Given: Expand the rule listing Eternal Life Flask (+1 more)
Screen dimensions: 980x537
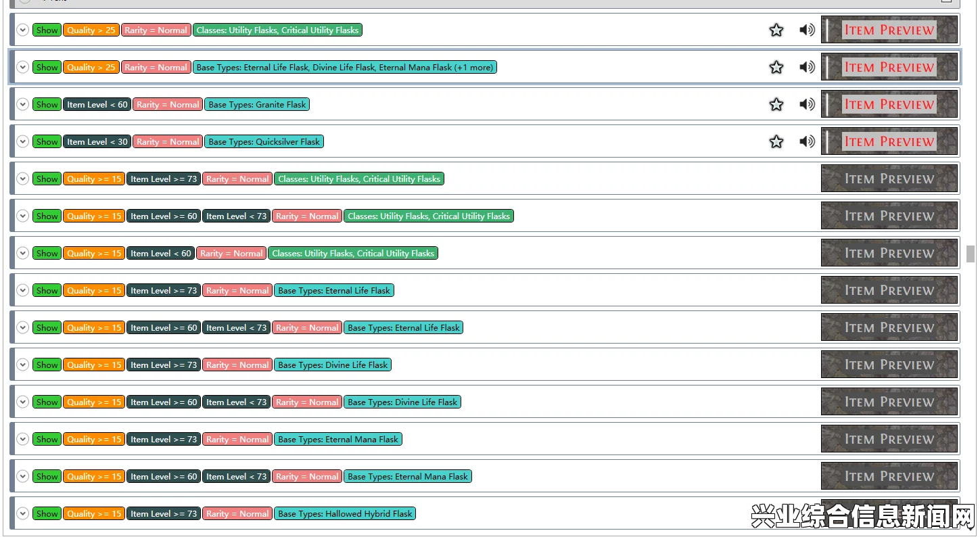Looking at the screenshot, I should pos(22,67).
